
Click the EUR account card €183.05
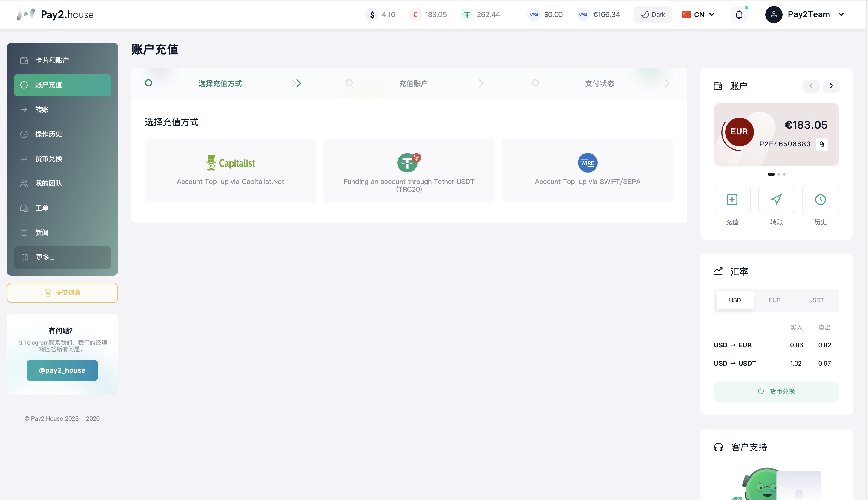[x=776, y=135]
